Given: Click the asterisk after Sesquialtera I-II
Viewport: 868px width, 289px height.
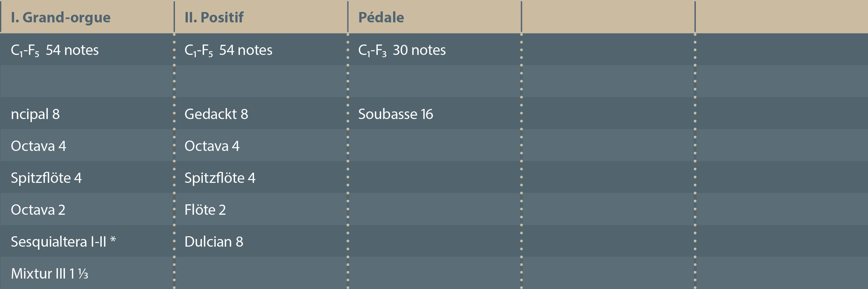Looking at the screenshot, I should coord(113,240).
